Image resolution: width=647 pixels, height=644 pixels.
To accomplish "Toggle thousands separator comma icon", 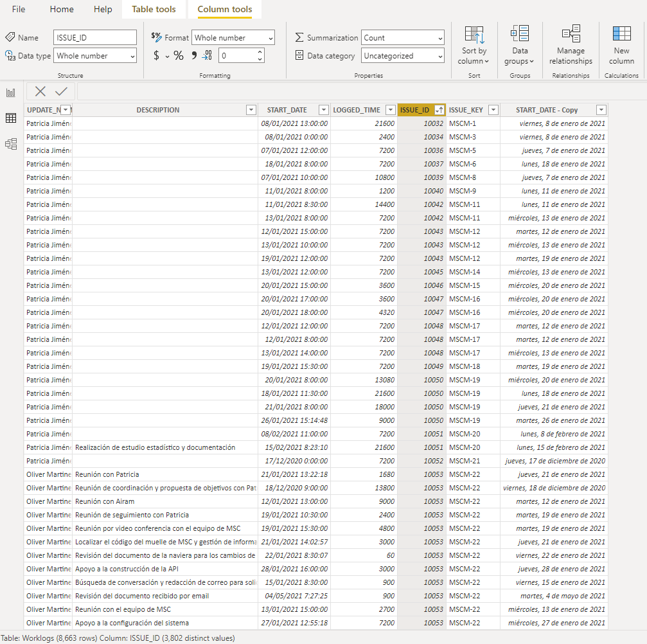I will (194, 55).
